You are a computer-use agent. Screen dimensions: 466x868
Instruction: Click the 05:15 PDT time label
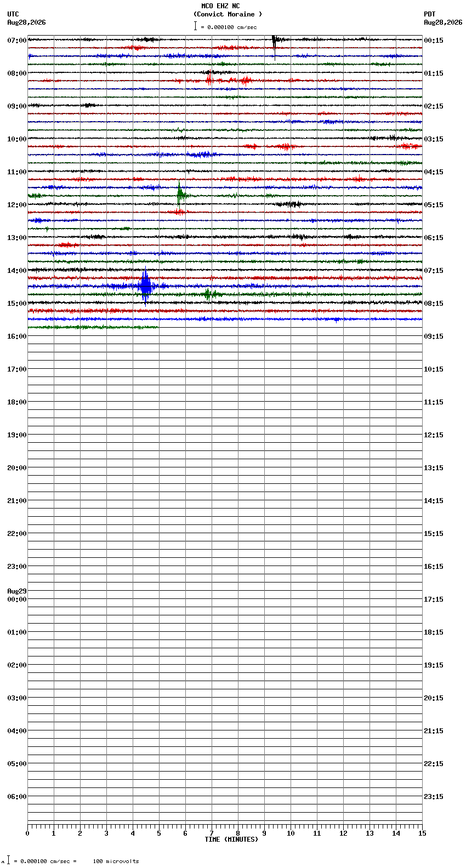(434, 204)
